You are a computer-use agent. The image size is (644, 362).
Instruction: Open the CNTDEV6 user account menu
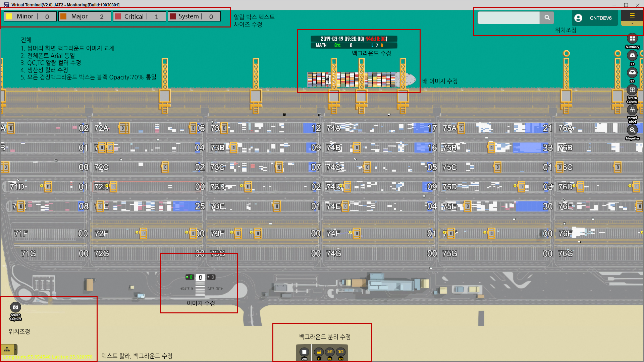pos(594,18)
